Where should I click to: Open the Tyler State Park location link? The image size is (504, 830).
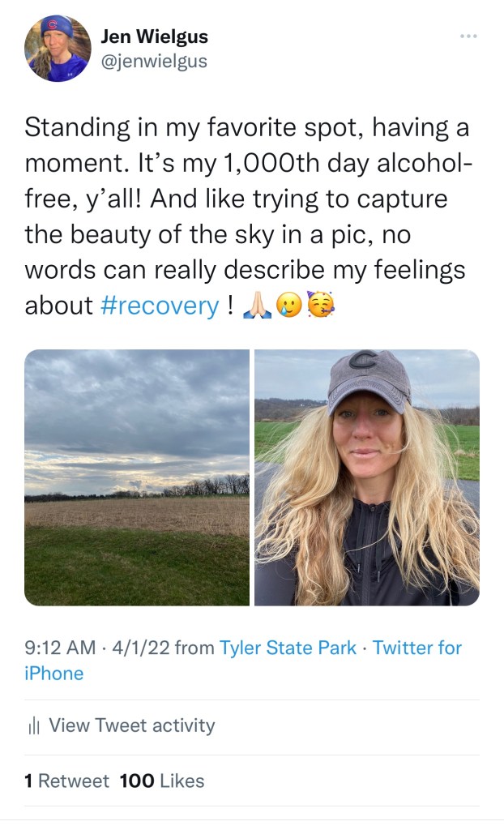[288, 648]
